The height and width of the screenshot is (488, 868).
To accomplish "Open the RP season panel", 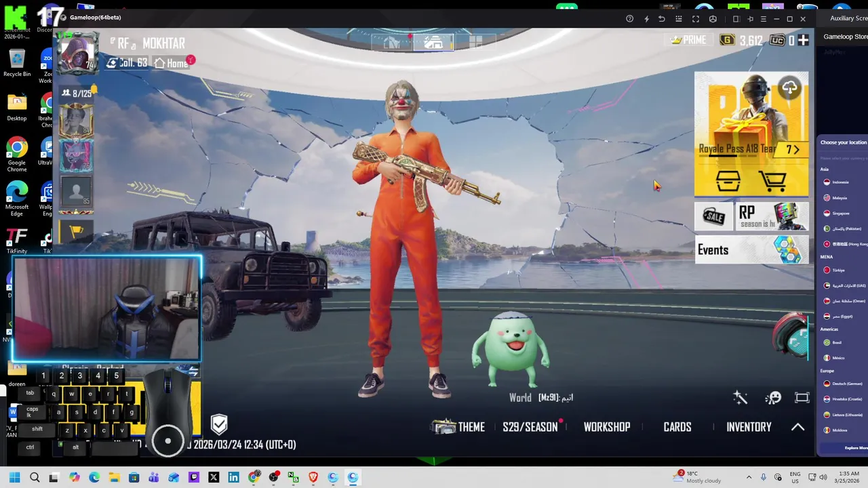I will point(772,217).
